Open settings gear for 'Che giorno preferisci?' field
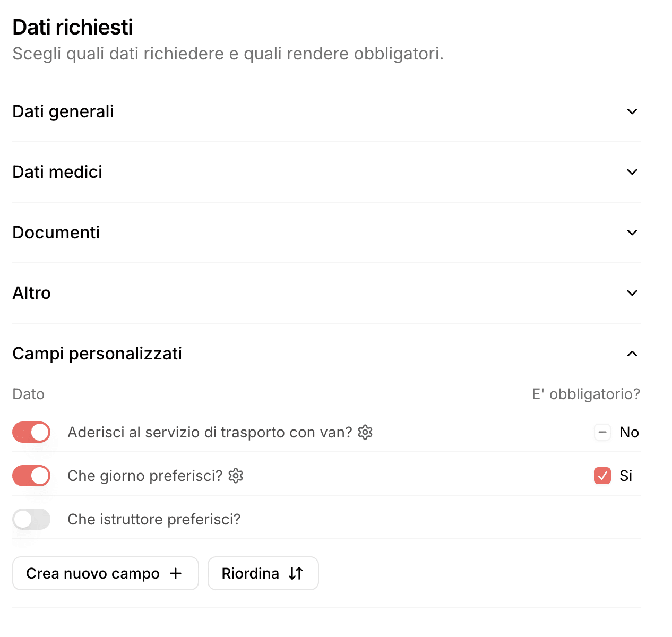The image size is (672, 637). tap(235, 476)
